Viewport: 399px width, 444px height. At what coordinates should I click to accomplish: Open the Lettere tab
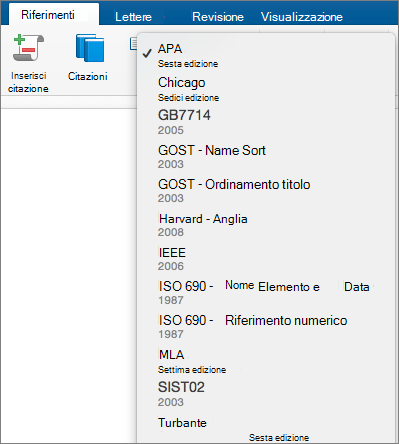(x=133, y=17)
